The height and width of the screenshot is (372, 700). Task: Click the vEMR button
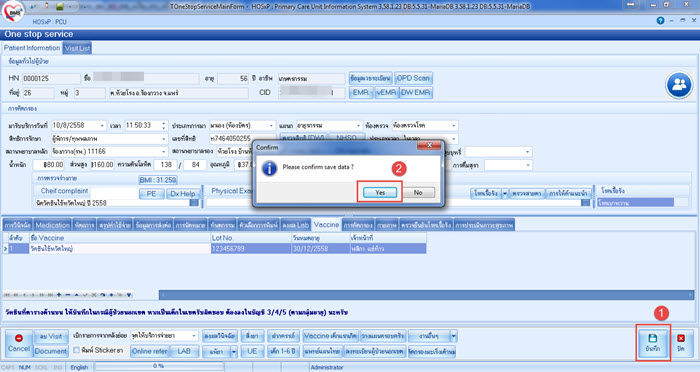click(x=386, y=92)
